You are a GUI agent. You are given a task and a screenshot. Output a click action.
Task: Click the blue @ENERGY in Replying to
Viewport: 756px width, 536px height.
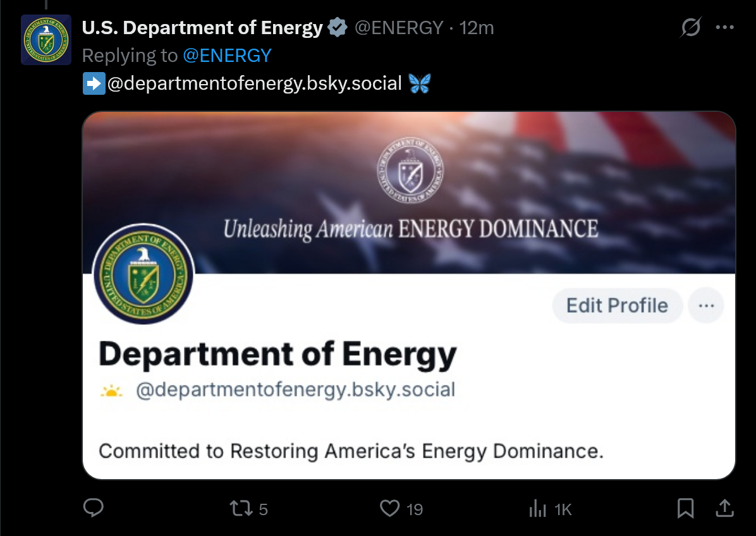227,56
